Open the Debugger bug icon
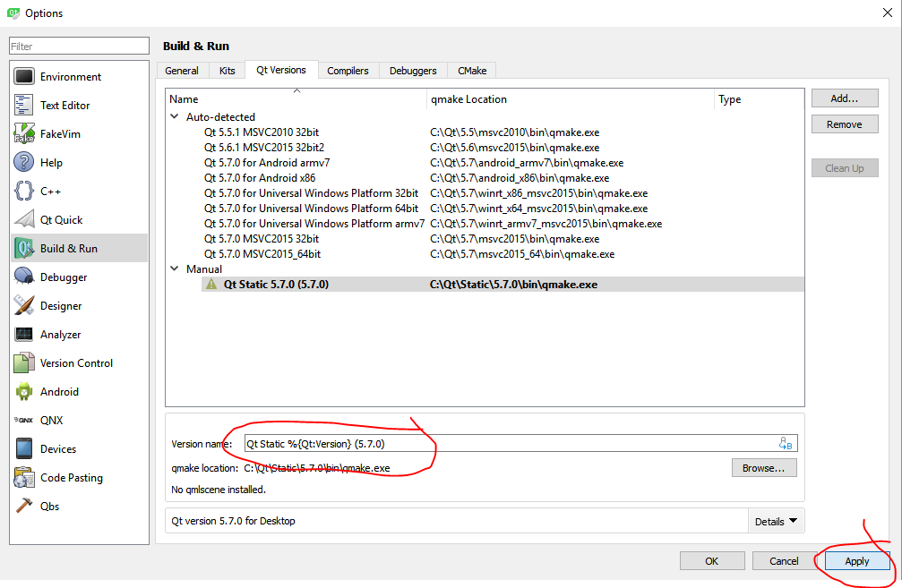The width and height of the screenshot is (902, 588). coord(23,277)
